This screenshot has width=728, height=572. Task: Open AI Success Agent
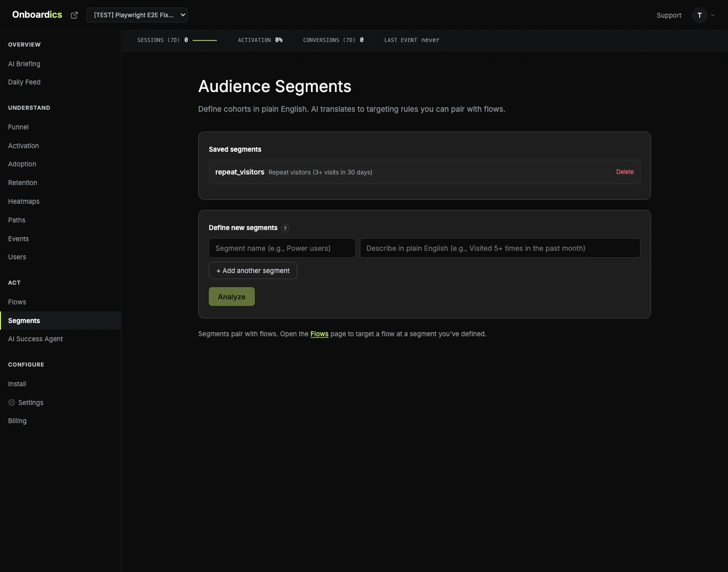(x=60, y=339)
